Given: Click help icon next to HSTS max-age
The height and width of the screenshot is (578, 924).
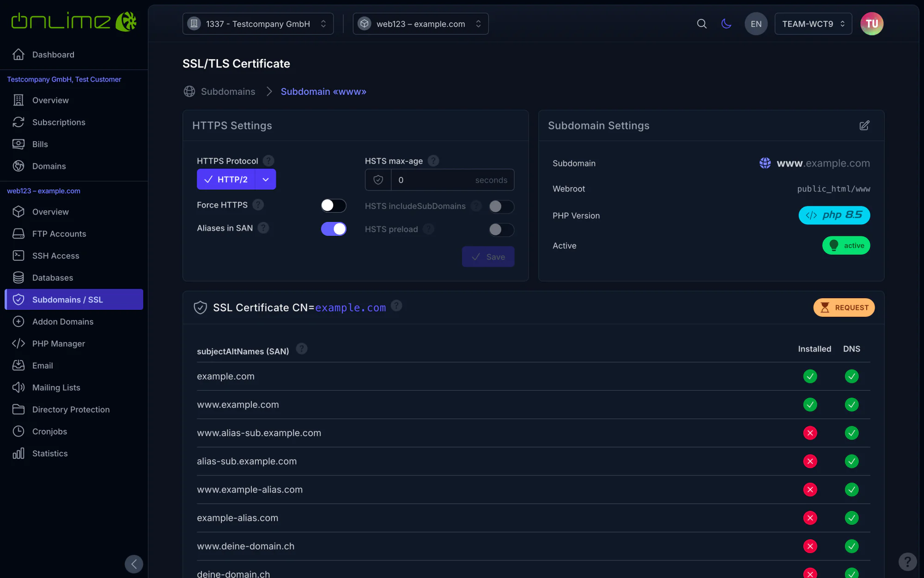Looking at the screenshot, I should (433, 160).
